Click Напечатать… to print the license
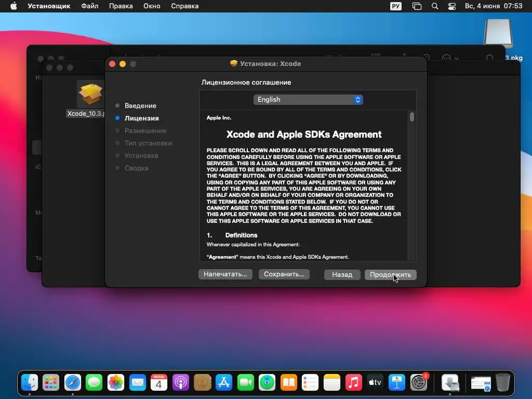This screenshot has height=399, width=532. pyautogui.click(x=225, y=274)
